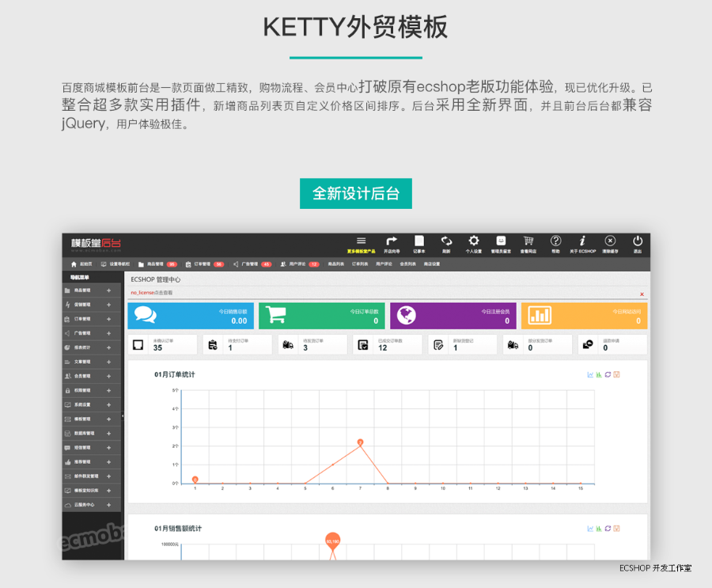712x588 pixels.
Task: Close the red license notice bar
Action: 641,293
